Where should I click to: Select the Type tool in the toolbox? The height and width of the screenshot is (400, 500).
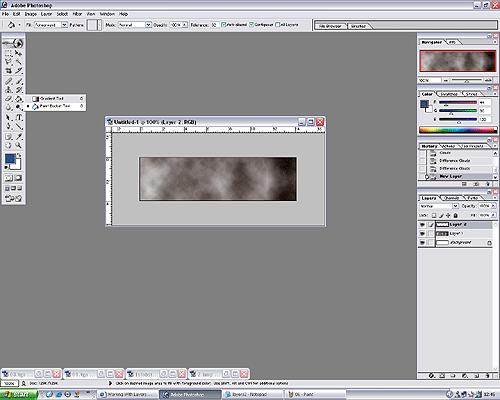pyautogui.click(x=19, y=118)
